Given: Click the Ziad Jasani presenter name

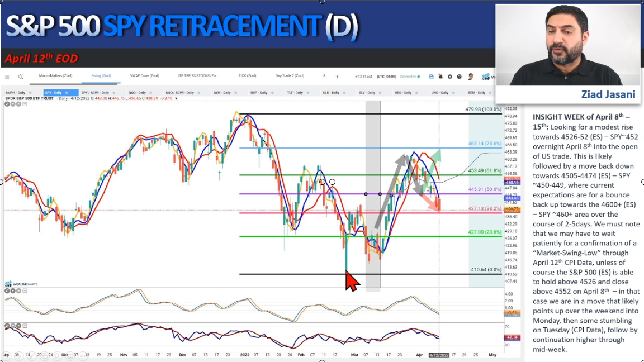Looking at the screenshot, I should click(x=608, y=94).
